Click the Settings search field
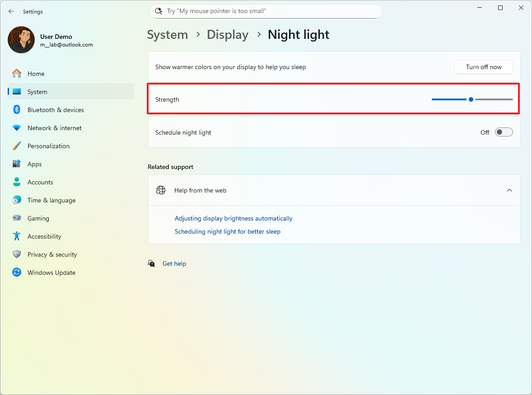This screenshot has width=532, height=395. [266, 11]
